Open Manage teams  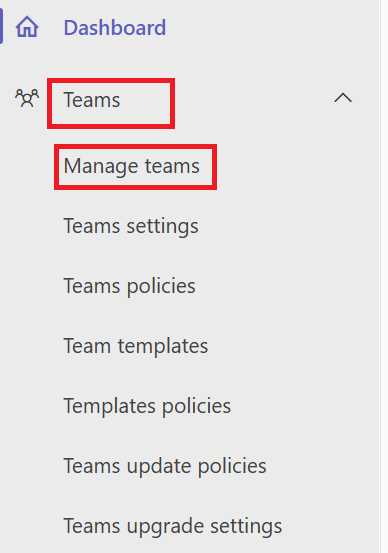[132, 166]
